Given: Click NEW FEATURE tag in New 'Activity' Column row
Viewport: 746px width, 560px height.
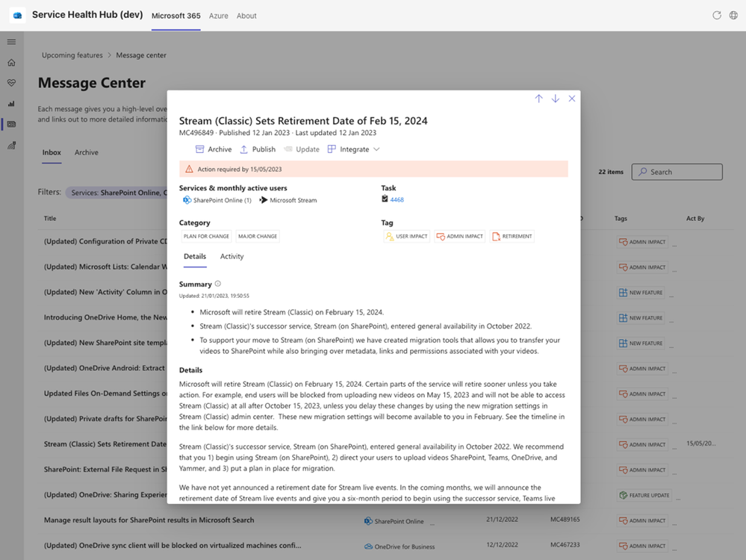Looking at the screenshot, I should pos(641,293).
